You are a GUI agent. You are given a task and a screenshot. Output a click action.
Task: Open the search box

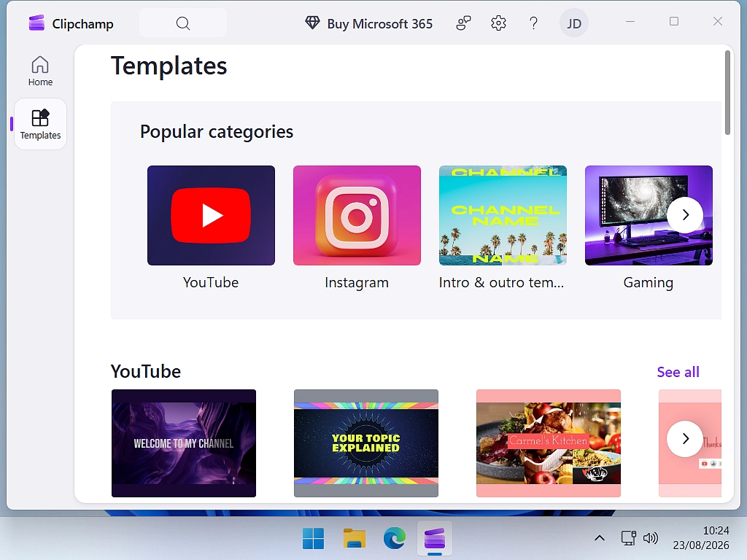pyautogui.click(x=183, y=23)
